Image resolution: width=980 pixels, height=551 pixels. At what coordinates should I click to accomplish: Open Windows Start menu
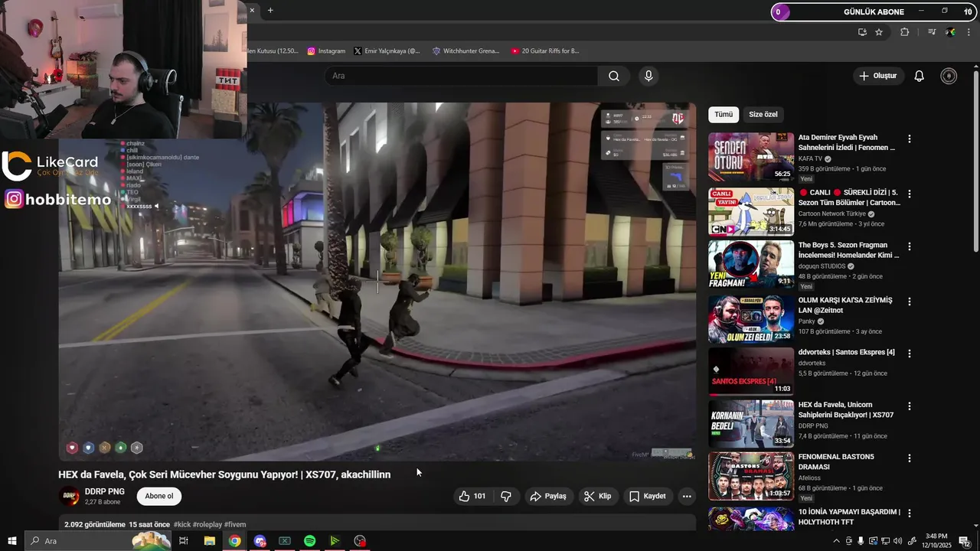(x=12, y=541)
